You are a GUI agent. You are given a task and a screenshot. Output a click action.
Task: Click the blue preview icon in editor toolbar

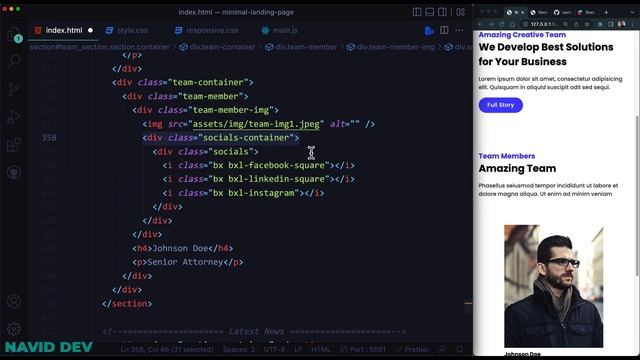[x=429, y=30]
